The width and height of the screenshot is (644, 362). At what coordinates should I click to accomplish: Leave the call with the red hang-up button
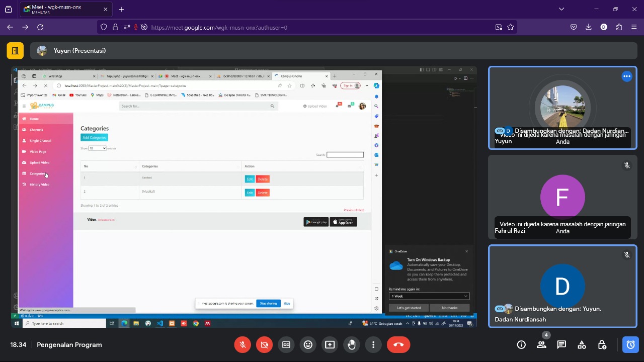[x=398, y=345]
